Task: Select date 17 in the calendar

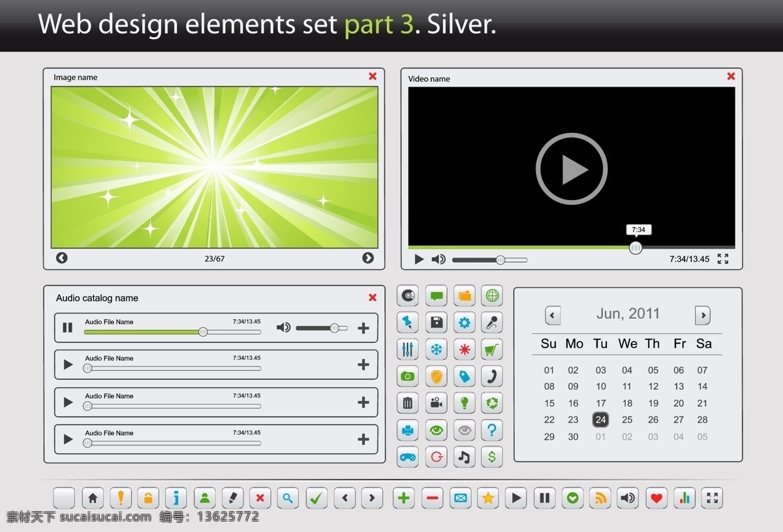Action: point(601,403)
